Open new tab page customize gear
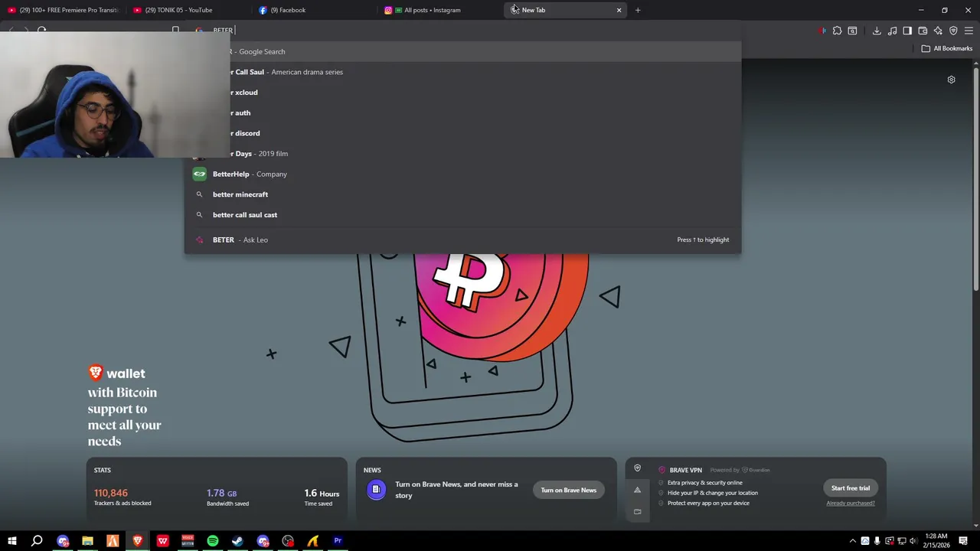980x551 pixels. coord(951,80)
